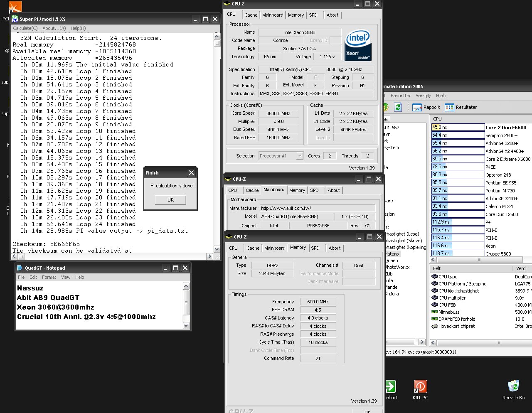Click the Rapport icon in Everest toolbar
This screenshot has height=413, width=532.
(417, 108)
